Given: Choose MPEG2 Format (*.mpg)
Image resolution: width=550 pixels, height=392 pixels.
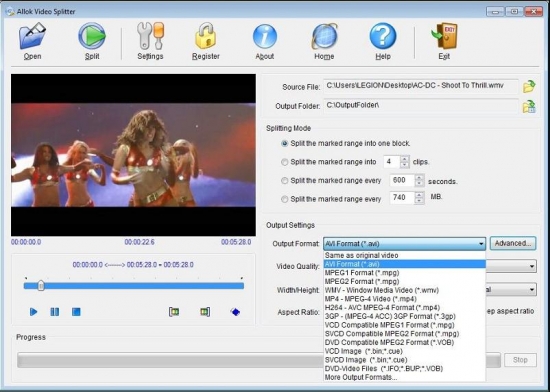Looking at the screenshot, I should 404,282.
